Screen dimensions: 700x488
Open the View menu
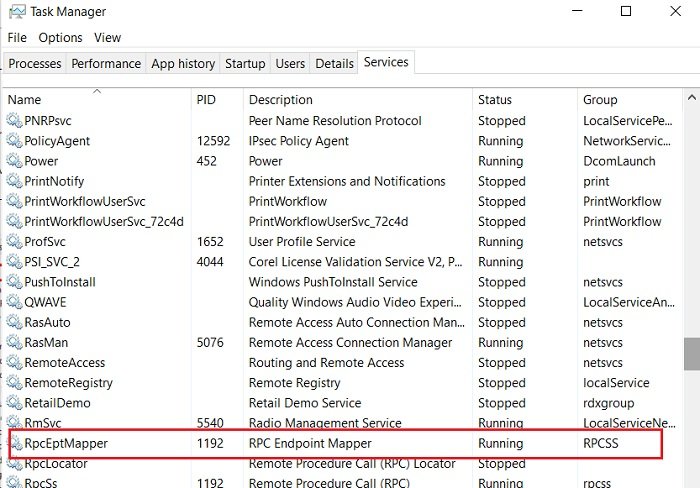[107, 37]
